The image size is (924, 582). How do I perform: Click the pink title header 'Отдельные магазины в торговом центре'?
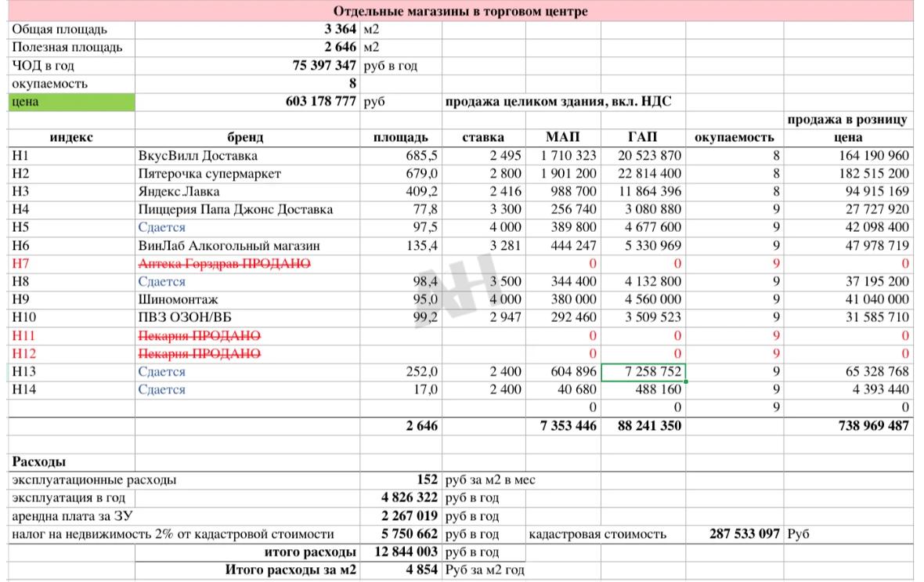tap(460, 11)
